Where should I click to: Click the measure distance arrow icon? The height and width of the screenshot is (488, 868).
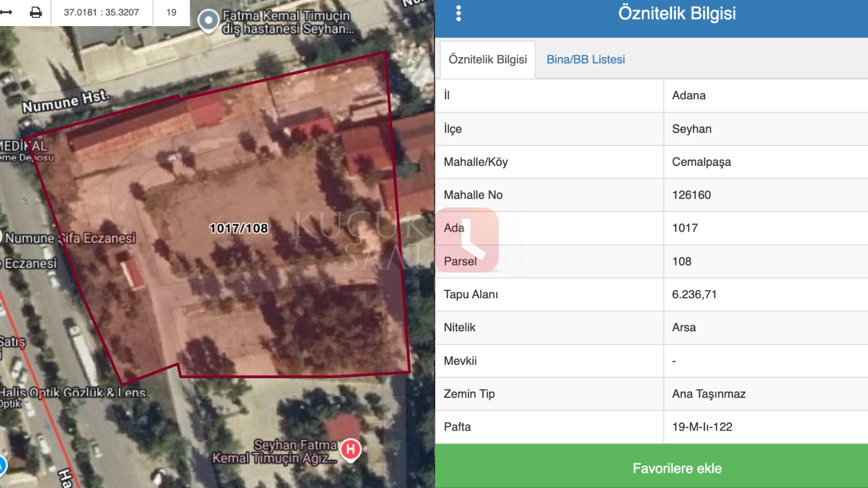click(x=7, y=12)
